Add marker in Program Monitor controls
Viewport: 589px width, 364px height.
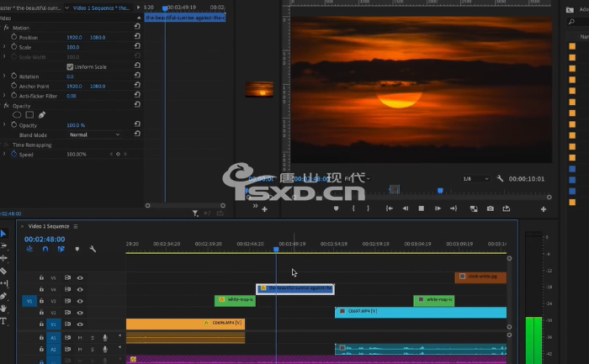(337, 208)
